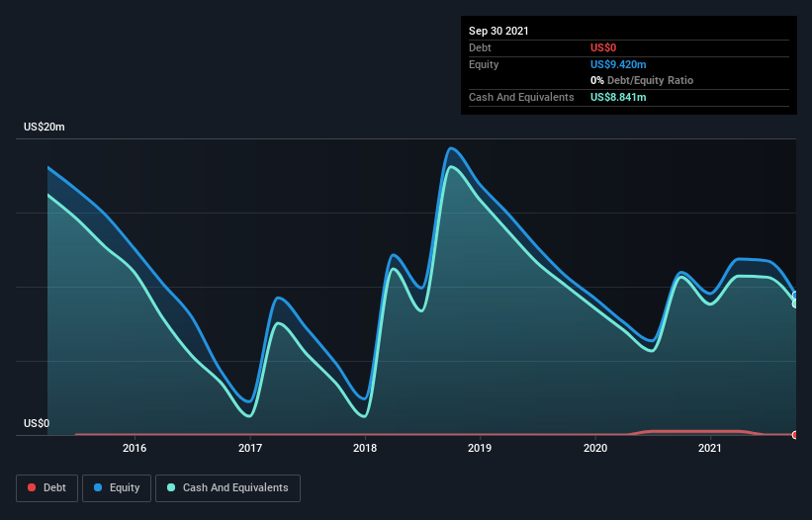Click the US$20m y-axis label
Screen dimensions: 812x520
coord(45,127)
